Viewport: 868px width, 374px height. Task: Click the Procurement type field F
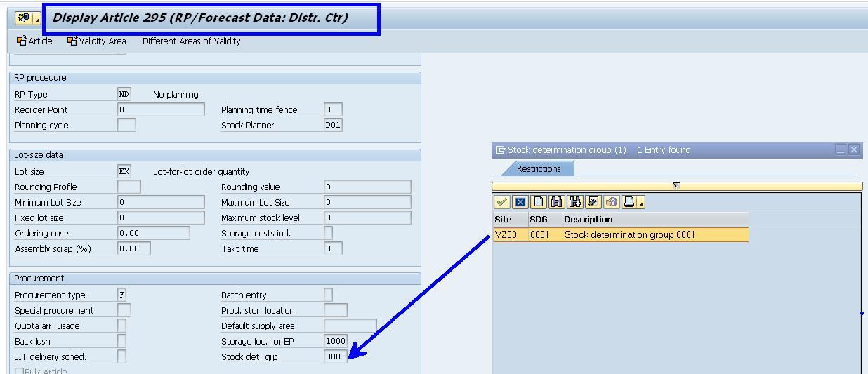122,295
